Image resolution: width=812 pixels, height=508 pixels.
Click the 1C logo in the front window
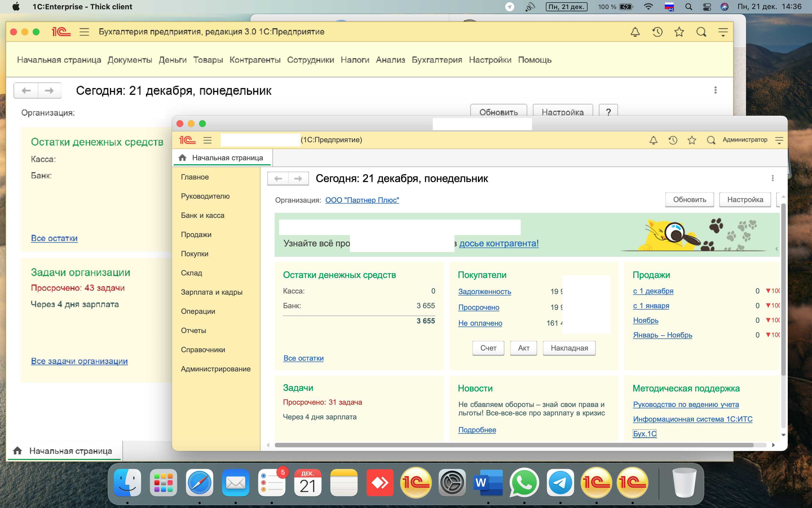click(187, 140)
